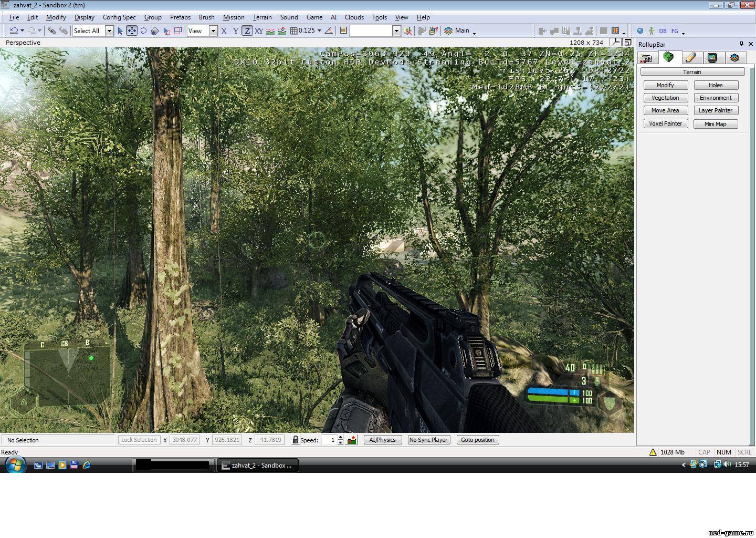This screenshot has height=538, width=756.
Task: Activate the Scale tool
Action: (x=154, y=31)
